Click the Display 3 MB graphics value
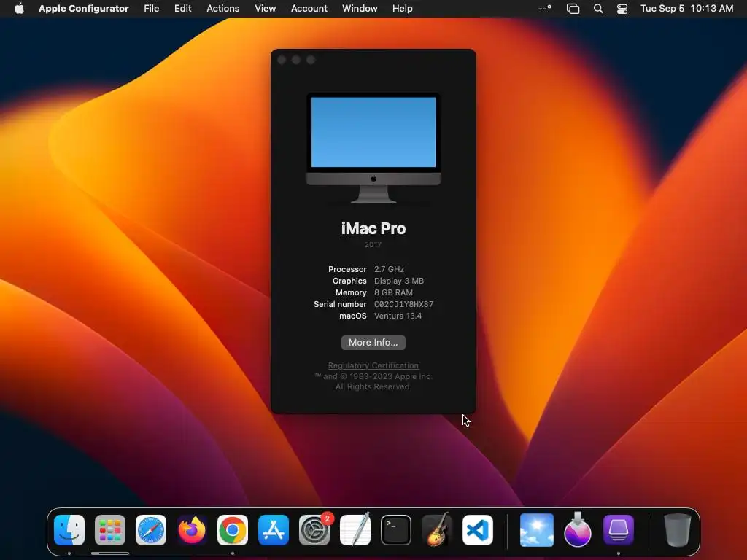 pos(399,281)
